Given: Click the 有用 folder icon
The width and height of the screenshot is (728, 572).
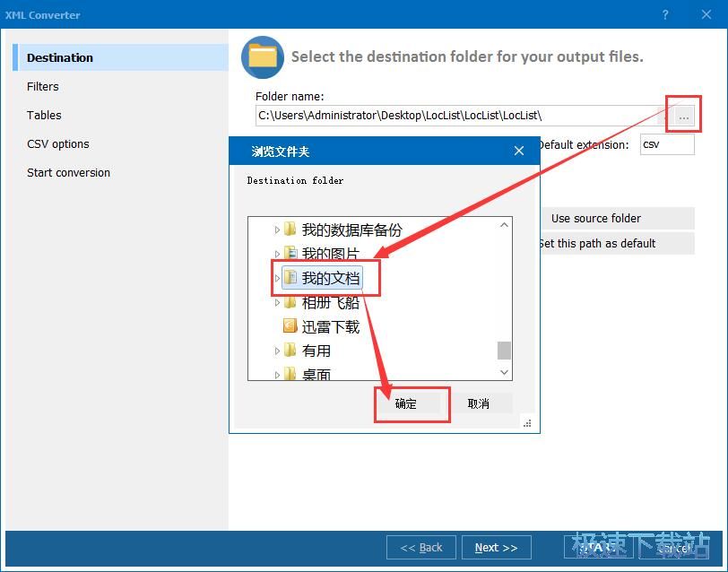Looking at the screenshot, I should click(x=290, y=350).
